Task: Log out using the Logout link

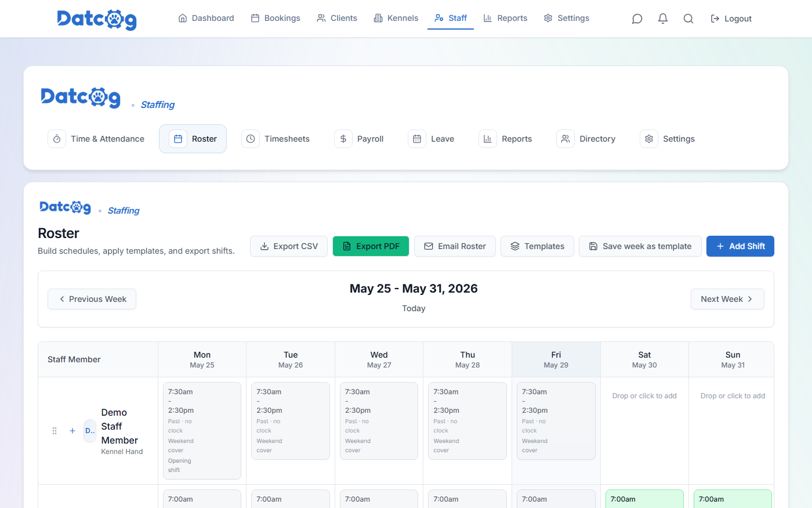Action: click(731, 19)
